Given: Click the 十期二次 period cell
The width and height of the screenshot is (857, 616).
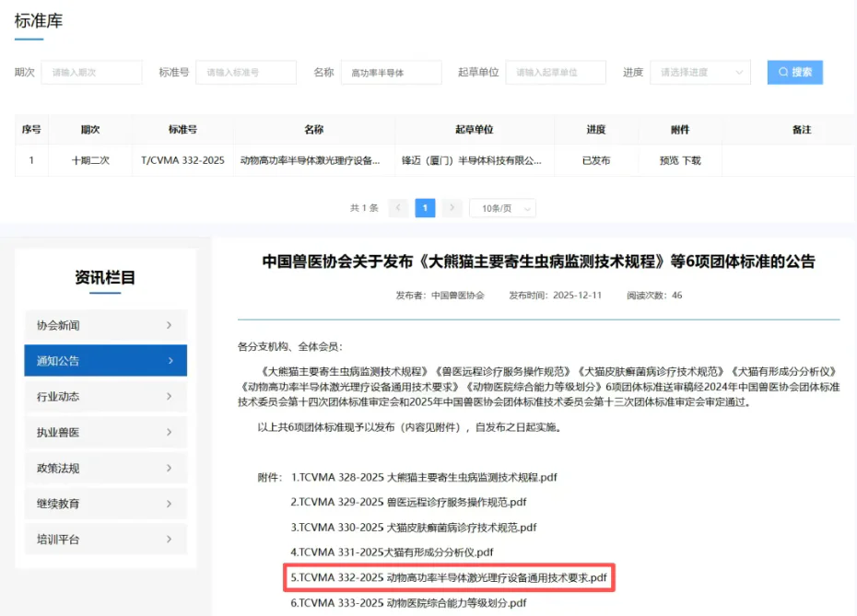Looking at the screenshot, I should click(x=90, y=160).
